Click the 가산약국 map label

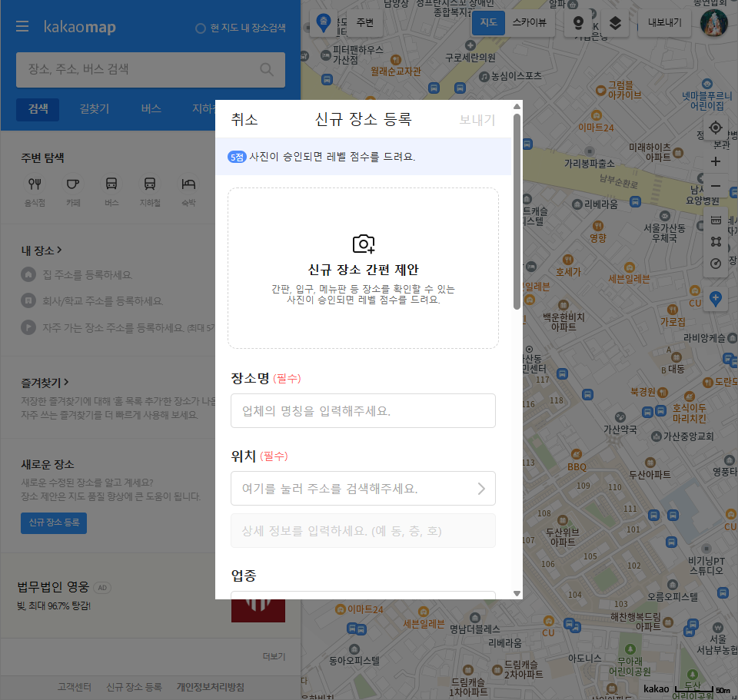coord(620,429)
